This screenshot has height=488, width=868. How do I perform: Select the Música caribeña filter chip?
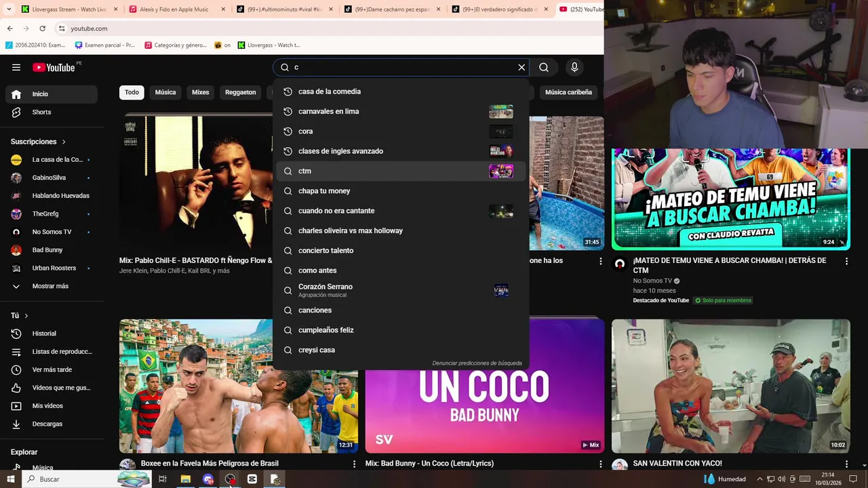(568, 92)
